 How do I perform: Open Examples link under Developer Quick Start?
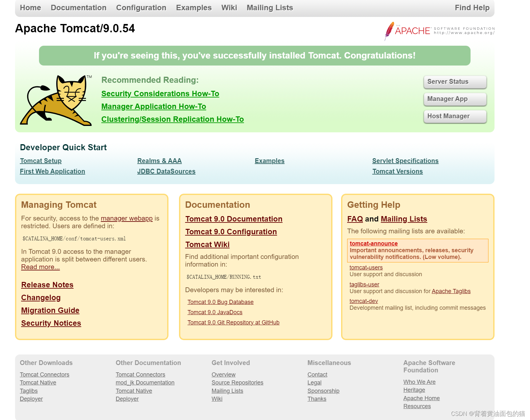pyautogui.click(x=269, y=161)
